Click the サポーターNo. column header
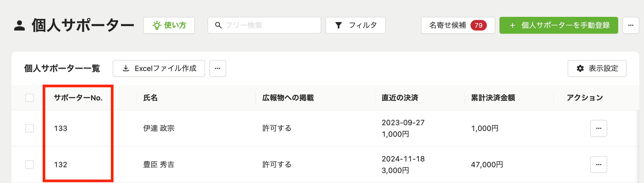 pos(78,98)
